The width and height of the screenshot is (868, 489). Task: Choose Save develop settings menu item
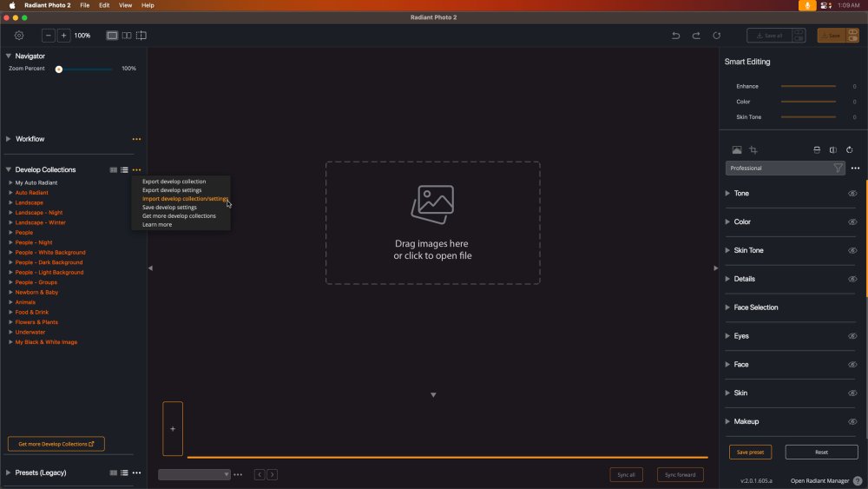coord(169,207)
